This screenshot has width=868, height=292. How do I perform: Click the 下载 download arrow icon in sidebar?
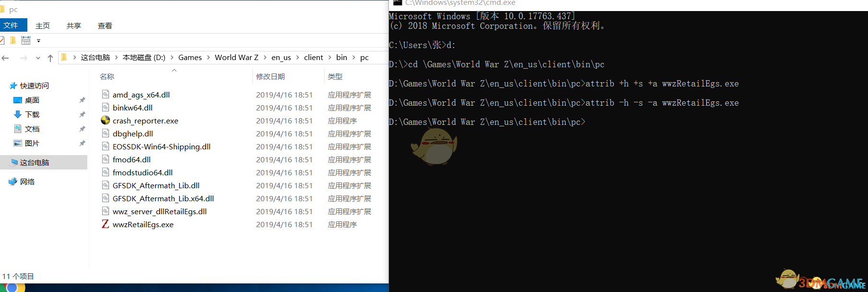(x=18, y=114)
